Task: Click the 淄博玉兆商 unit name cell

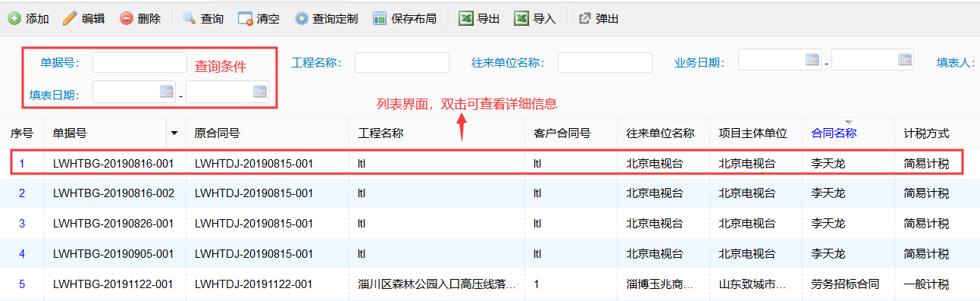Action: pyautogui.click(x=659, y=284)
